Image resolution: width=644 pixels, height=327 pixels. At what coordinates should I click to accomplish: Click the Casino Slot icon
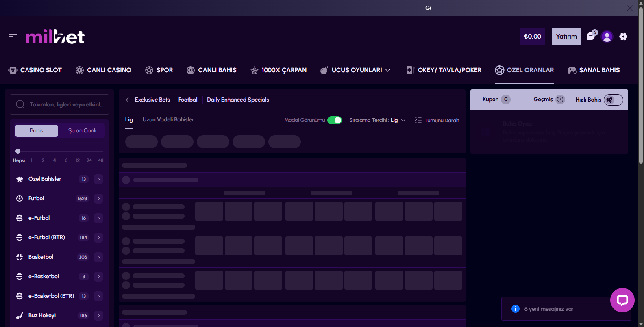pos(13,70)
